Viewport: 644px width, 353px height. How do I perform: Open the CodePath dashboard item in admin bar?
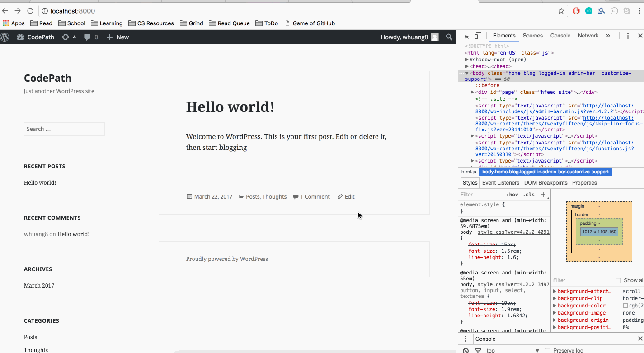(x=35, y=37)
